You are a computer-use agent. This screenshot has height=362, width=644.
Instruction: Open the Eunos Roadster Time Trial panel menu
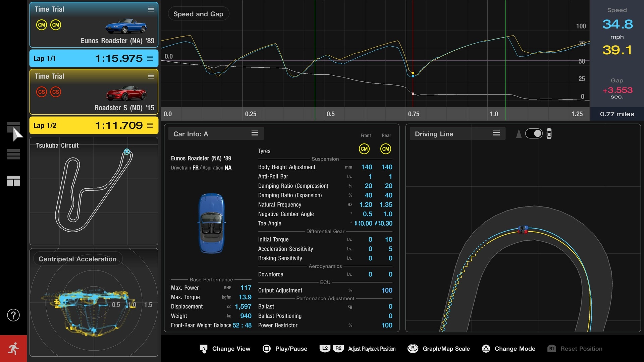pyautogui.click(x=150, y=9)
